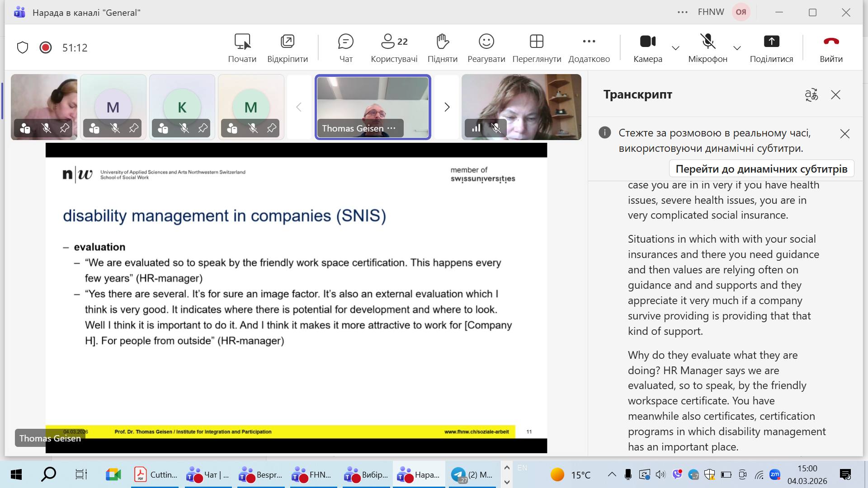Screen dimensions: 868x488
Task: Open Thomas Geisen's video options ellipsis
Action: [x=392, y=128]
